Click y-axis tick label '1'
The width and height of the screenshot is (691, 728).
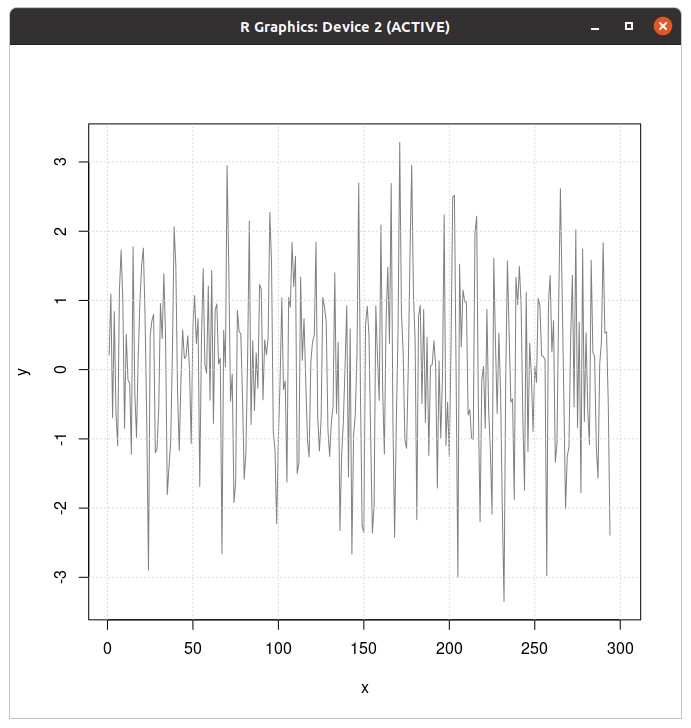point(60,300)
